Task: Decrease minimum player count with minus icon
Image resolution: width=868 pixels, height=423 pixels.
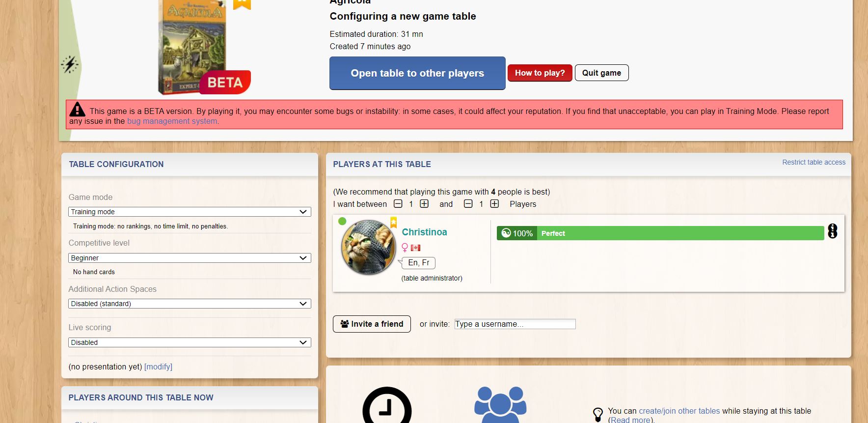Action: point(398,204)
